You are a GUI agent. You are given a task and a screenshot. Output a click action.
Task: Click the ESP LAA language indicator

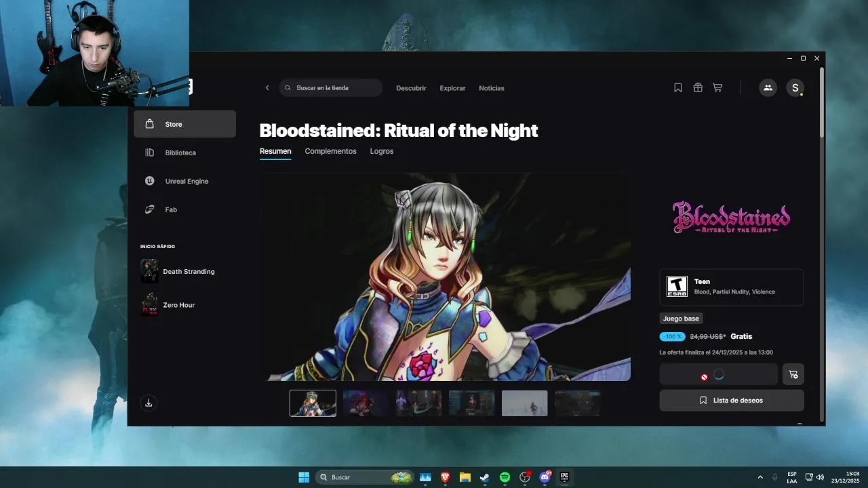[792, 477]
